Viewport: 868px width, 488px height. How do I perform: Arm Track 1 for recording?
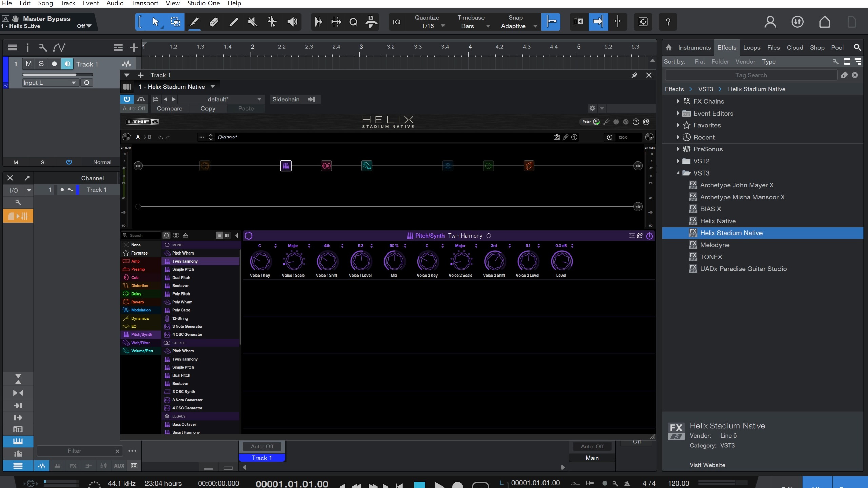click(54, 64)
